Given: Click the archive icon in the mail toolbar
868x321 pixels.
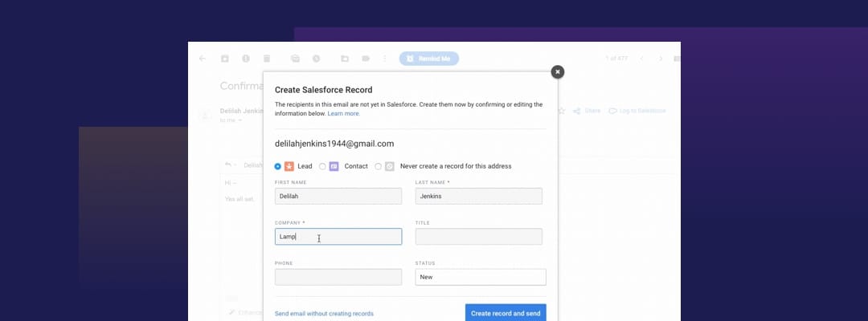Looking at the screenshot, I should point(225,59).
